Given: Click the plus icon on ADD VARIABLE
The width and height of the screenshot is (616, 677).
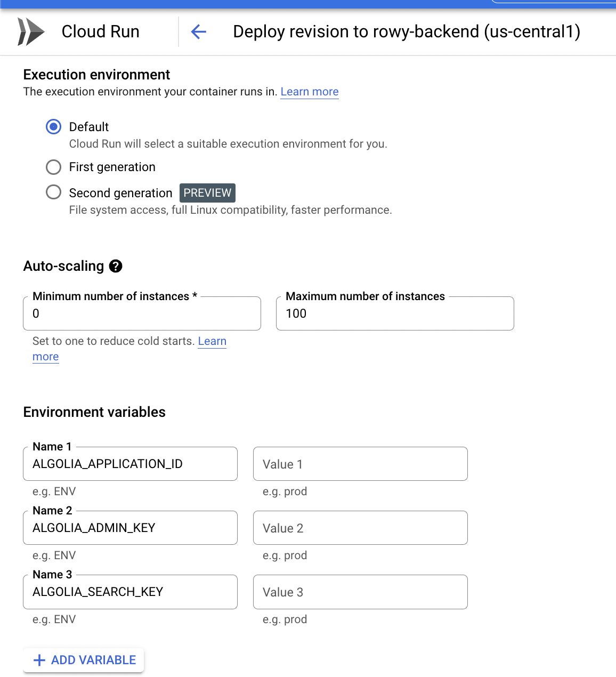Looking at the screenshot, I should pos(39,660).
